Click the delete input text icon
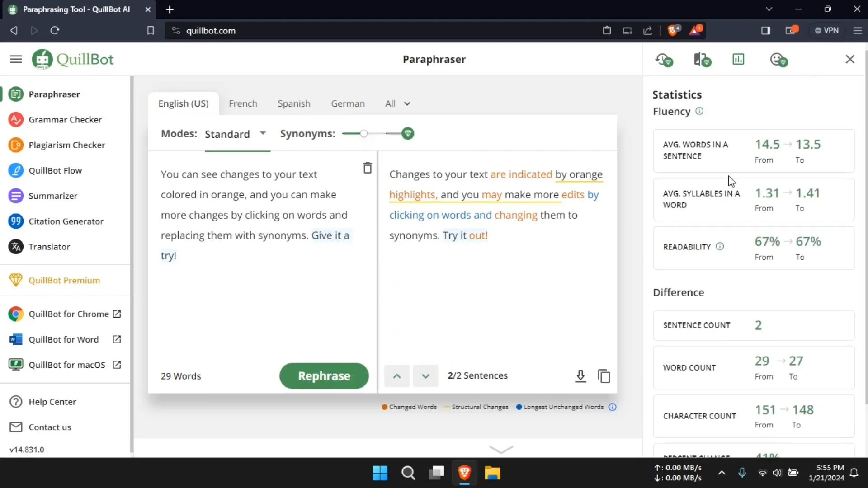The image size is (868, 488). pos(368,168)
